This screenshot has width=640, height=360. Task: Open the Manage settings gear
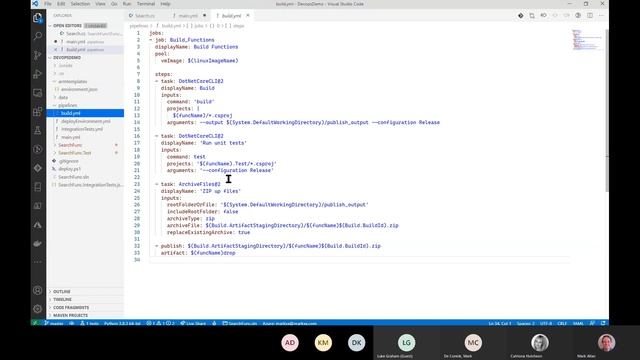(38, 309)
